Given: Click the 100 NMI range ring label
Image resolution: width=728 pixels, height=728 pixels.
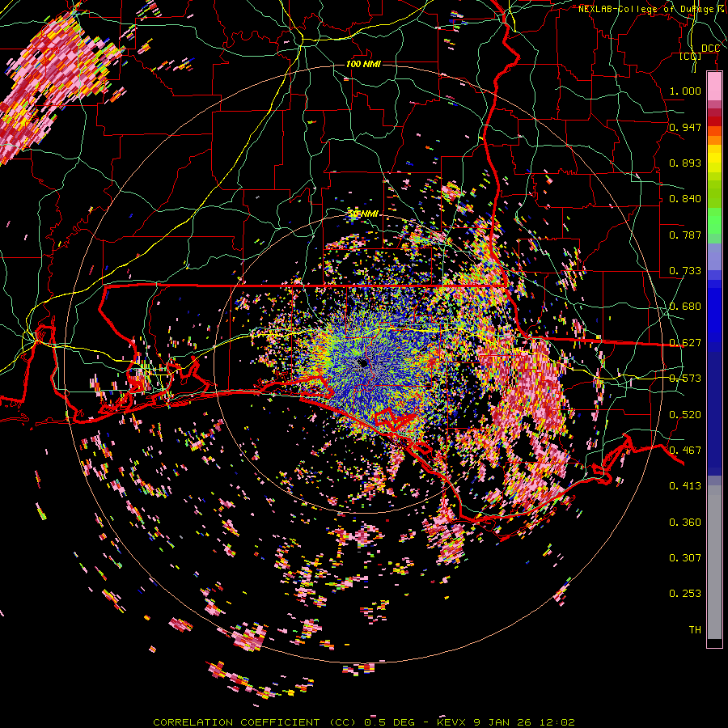Looking at the screenshot, I should 363,64.
